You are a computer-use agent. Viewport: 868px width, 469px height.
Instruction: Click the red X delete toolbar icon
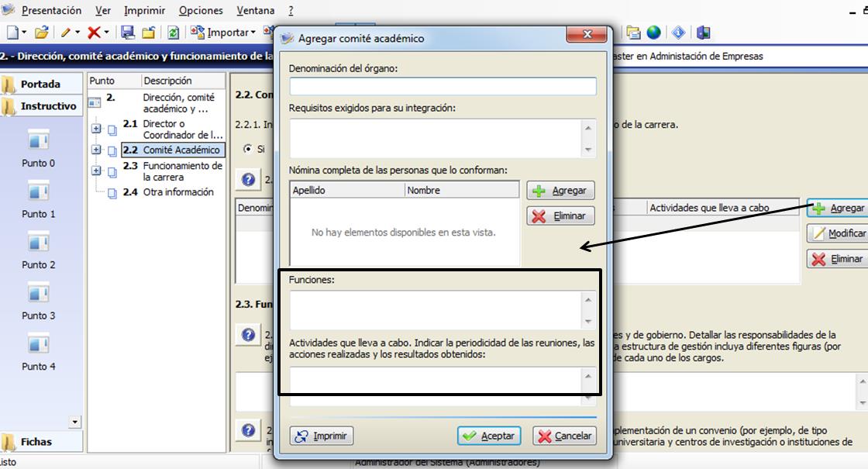coord(94,33)
